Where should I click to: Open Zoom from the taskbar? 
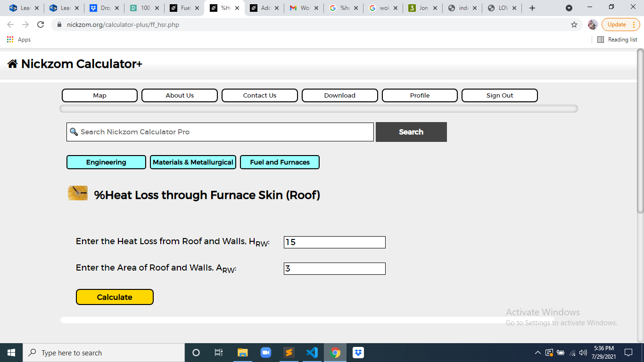(x=265, y=353)
